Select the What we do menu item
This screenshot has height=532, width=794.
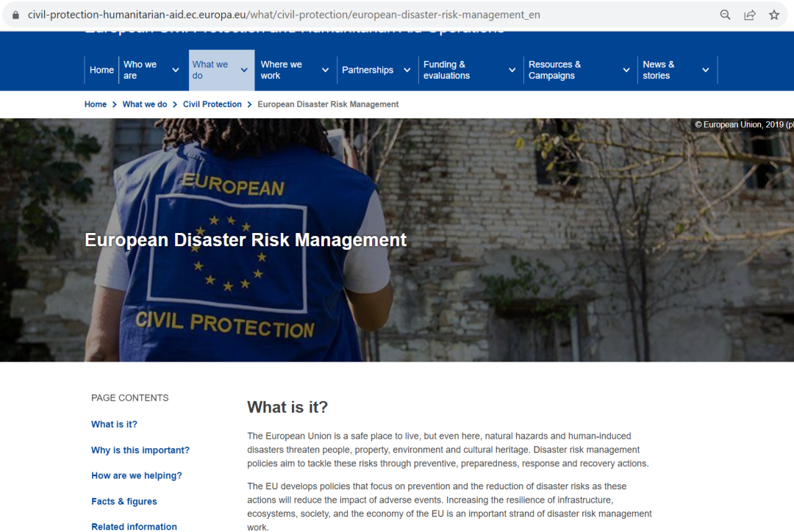[x=210, y=70]
